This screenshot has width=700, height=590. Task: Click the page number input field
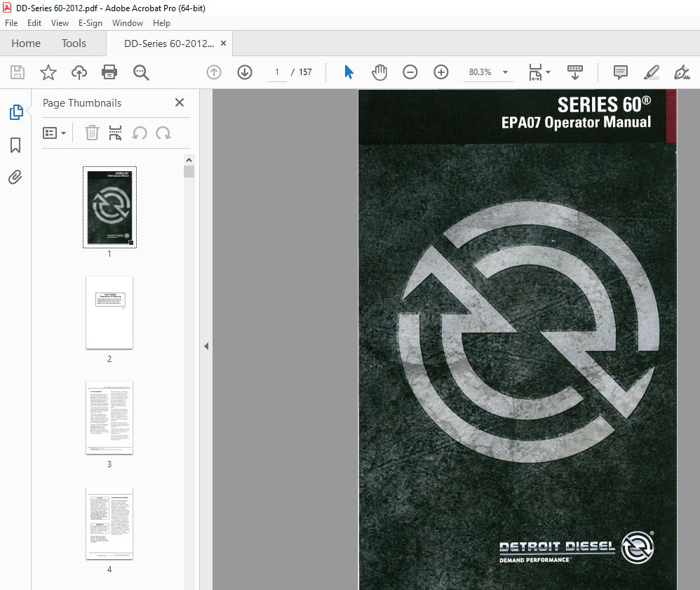tap(277, 72)
